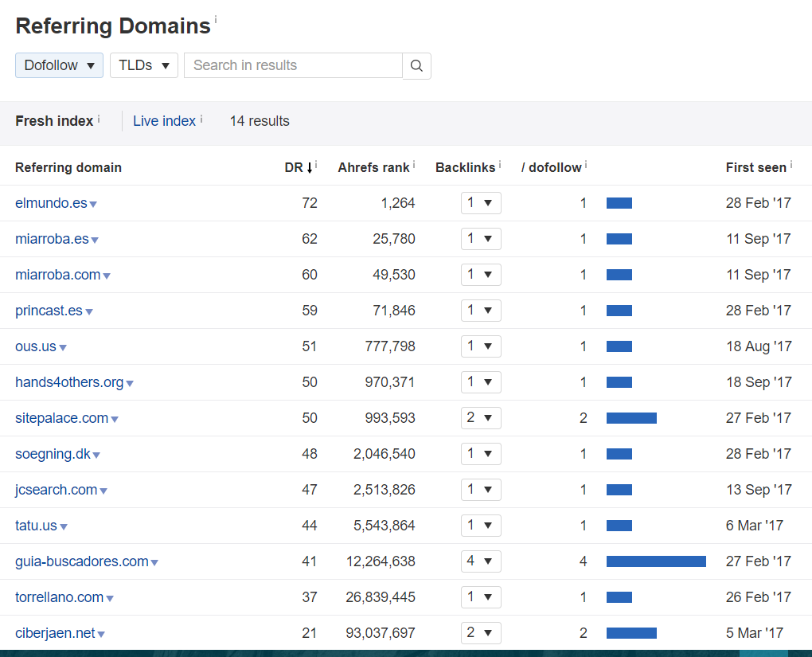Open the sitepalace.com domain link
The height and width of the screenshot is (657, 812).
61,417
